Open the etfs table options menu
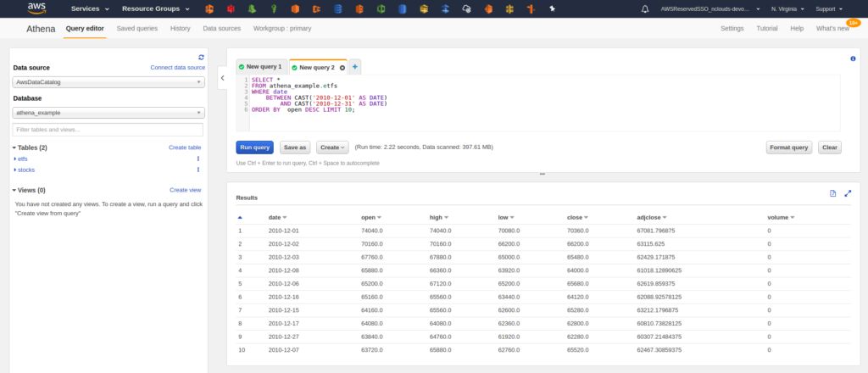868x373 pixels. [198, 159]
